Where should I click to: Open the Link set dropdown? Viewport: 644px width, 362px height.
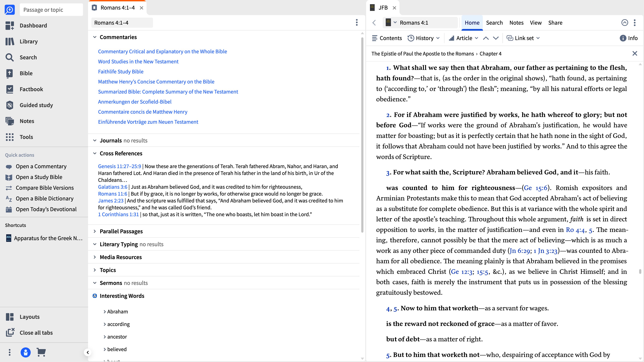(x=523, y=38)
